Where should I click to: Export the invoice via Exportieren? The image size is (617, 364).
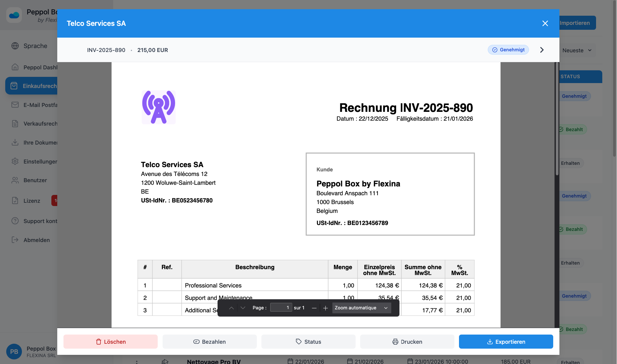tap(506, 341)
